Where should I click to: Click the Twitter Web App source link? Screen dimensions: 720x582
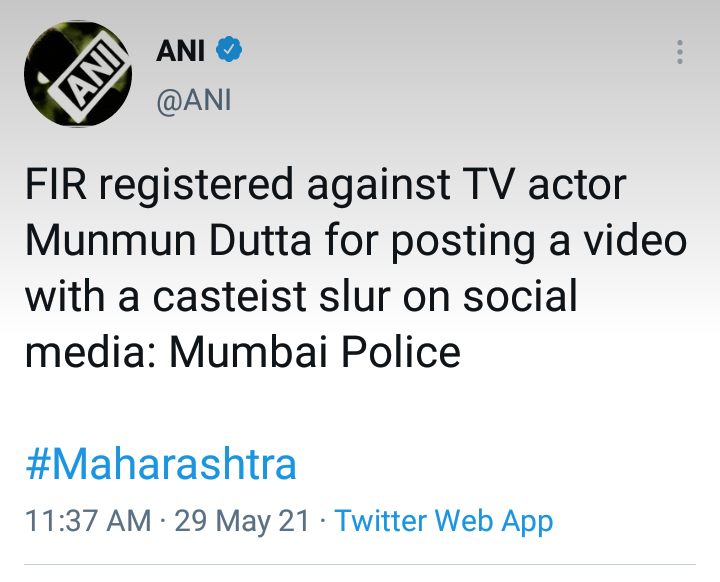click(x=443, y=521)
